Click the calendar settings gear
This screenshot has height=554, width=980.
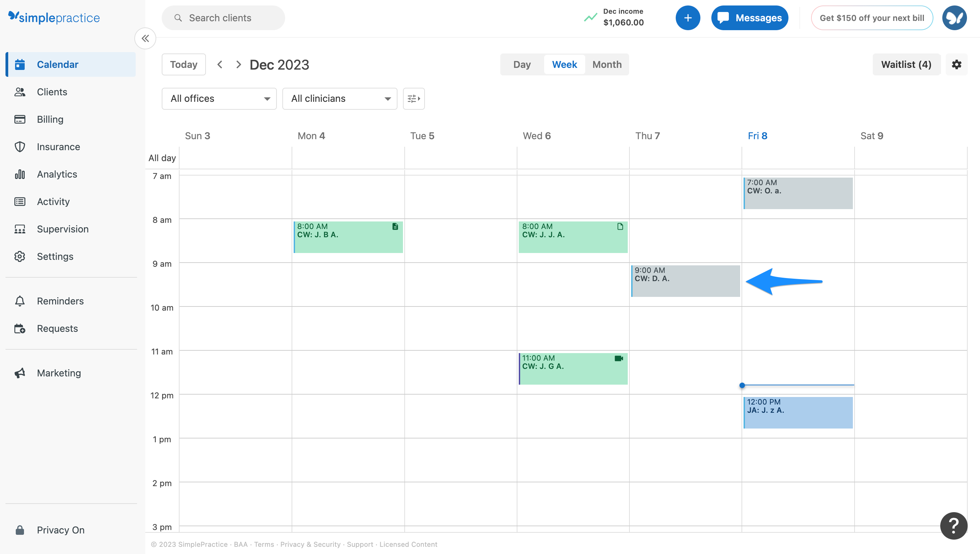click(x=956, y=64)
